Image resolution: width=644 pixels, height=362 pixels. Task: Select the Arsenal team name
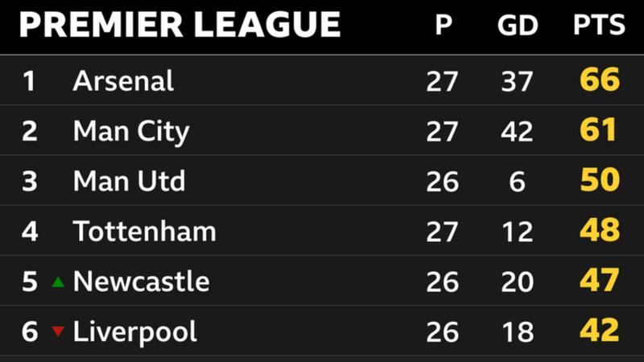[x=123, y=80]
